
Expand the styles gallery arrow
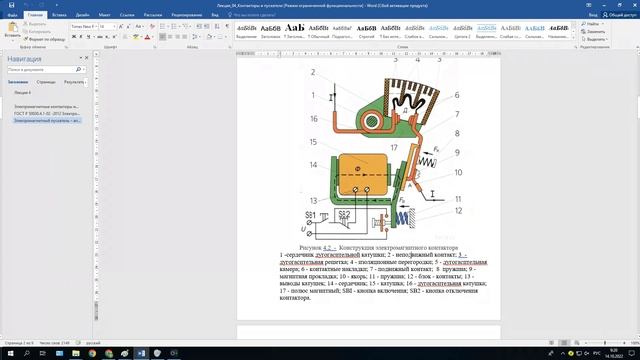(x=573, y=38)
